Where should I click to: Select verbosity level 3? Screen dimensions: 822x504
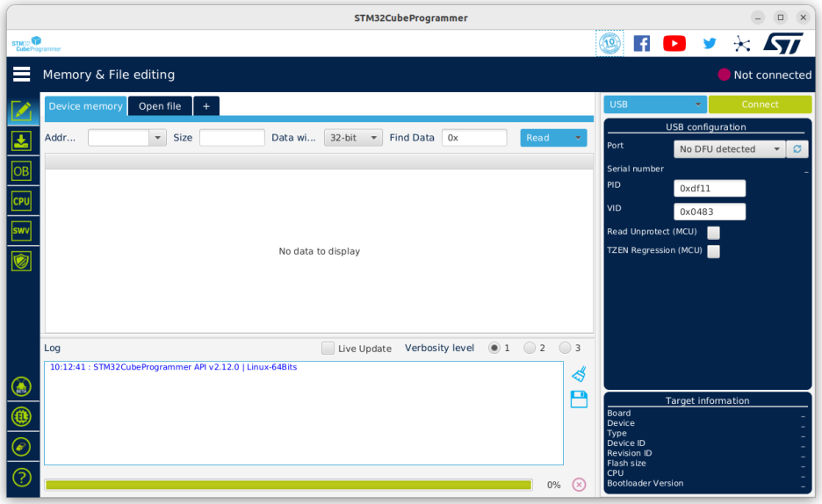(x=565, y=348)
